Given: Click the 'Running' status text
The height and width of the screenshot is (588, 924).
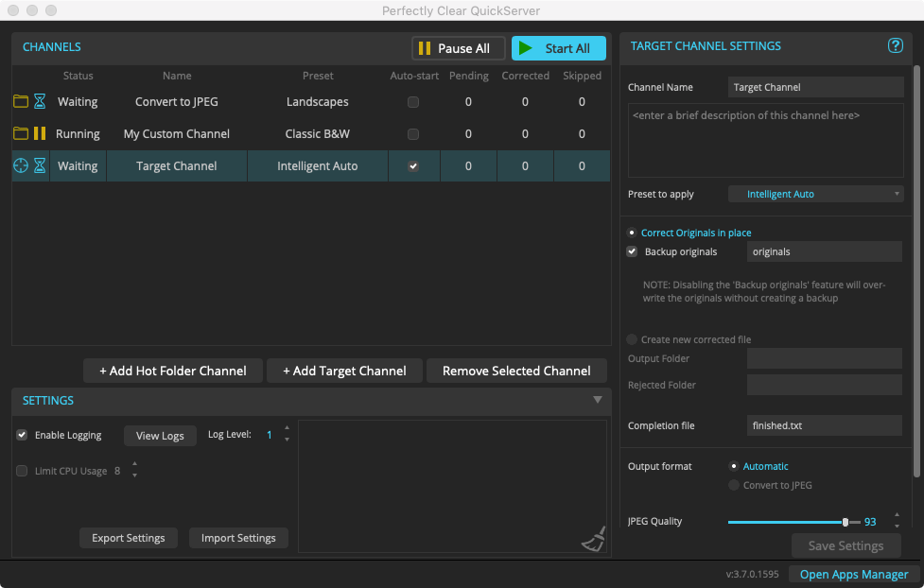Looking at the screenshot, I should tap(78, 133).
